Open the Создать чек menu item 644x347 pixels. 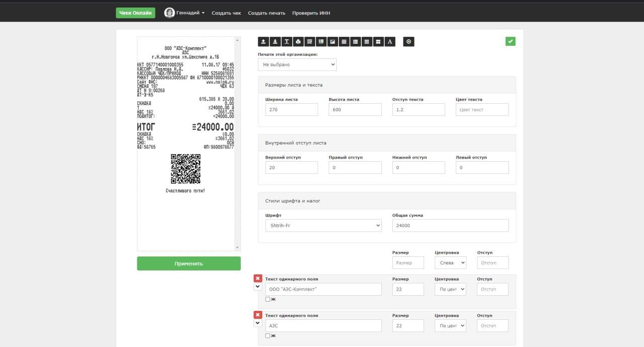[x=226, y=13]
